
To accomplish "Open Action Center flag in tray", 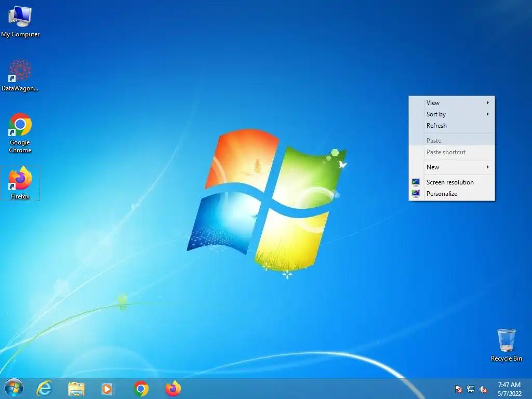I will click(458, 389).
